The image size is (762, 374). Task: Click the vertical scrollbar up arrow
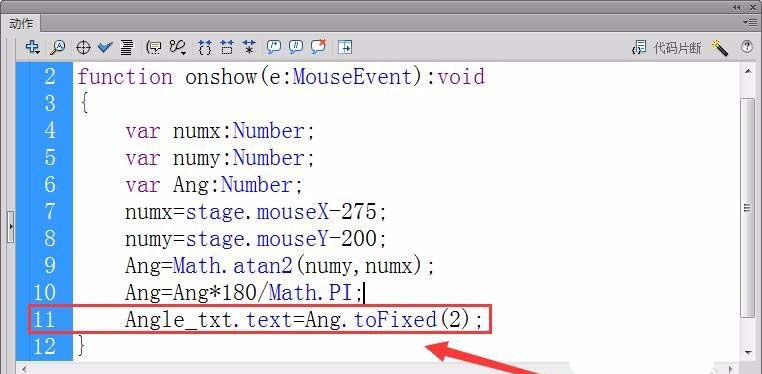coord(747,72)
